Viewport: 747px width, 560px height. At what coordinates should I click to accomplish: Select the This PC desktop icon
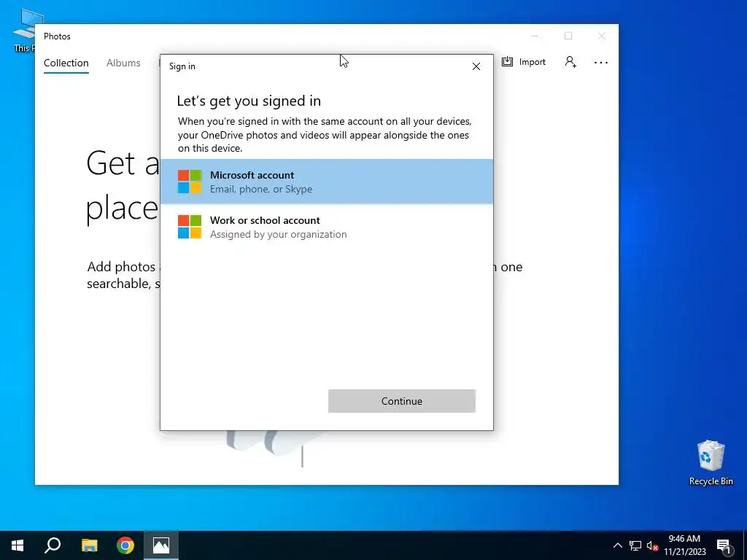[25, 30]
